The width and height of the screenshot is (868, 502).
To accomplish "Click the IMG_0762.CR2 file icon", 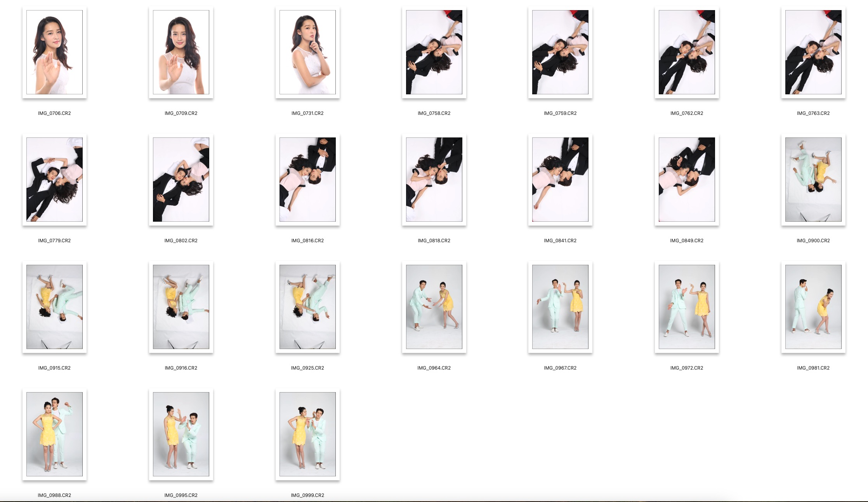I will [687, 52].
